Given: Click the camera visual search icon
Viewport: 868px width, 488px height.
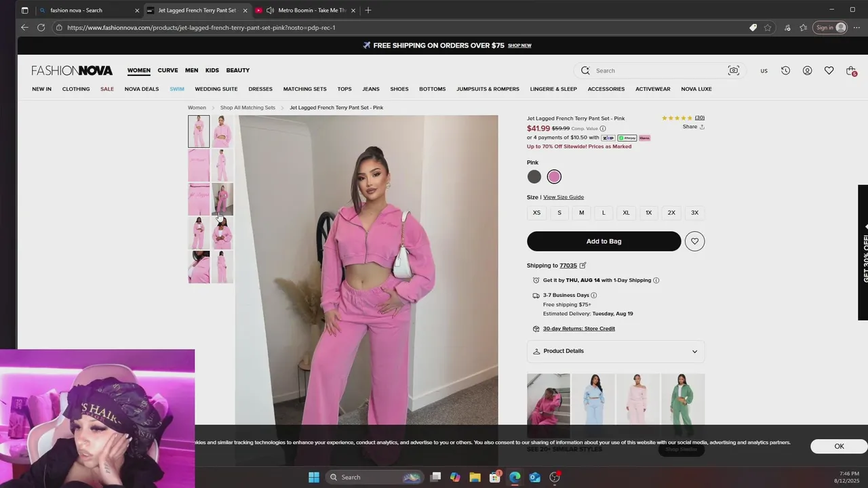Looking at the screenshot, I should (x=733, y=70).
